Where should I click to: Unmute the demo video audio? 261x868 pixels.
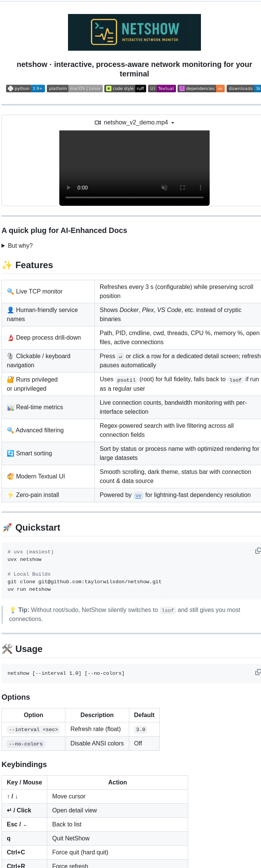[164, 188]
